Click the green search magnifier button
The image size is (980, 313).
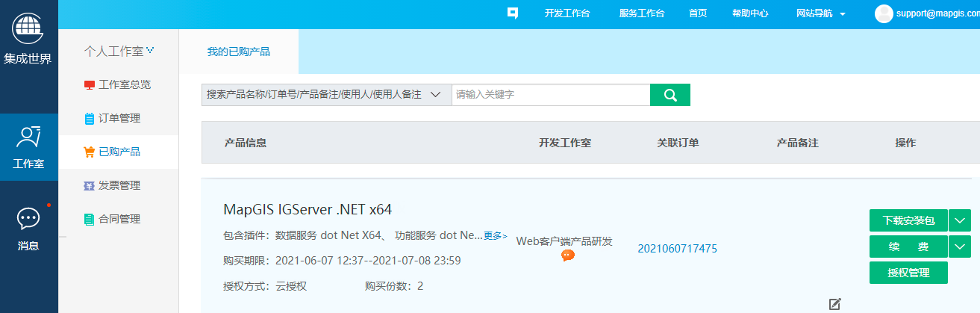[670, 95]
